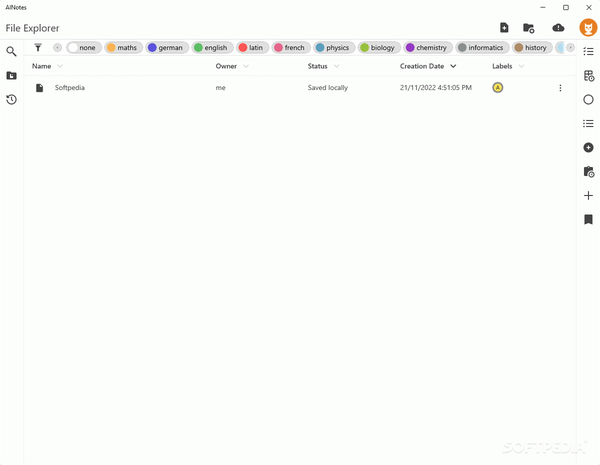Click the 'me' owner cell
Image resolution: width=600 pixels, height=465 pixels.
pos(220,88)
